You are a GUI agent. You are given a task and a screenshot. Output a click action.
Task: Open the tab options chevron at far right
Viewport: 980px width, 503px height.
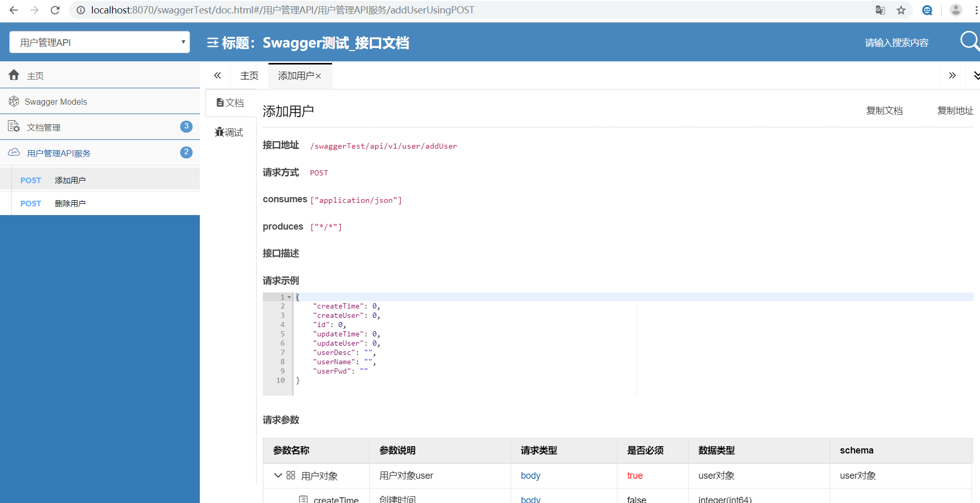976,76
